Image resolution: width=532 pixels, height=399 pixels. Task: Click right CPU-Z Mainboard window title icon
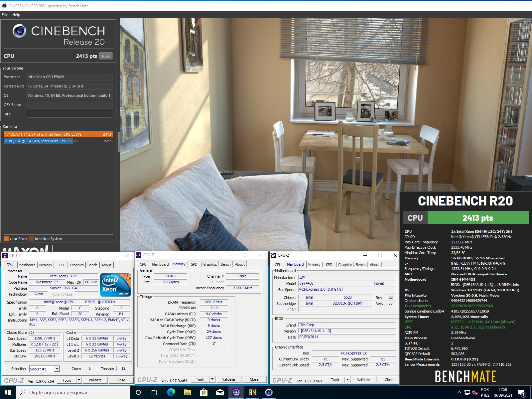(273, 255)
